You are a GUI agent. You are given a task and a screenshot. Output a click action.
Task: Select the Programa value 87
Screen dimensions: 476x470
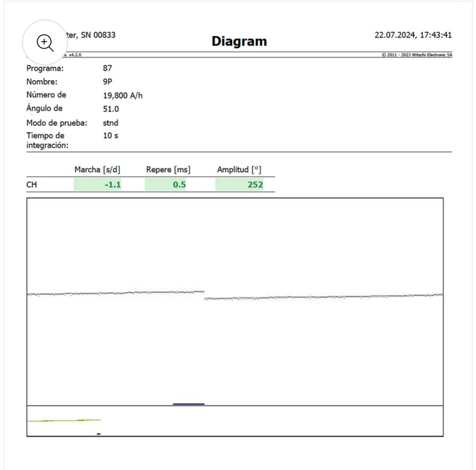[107, 68]
